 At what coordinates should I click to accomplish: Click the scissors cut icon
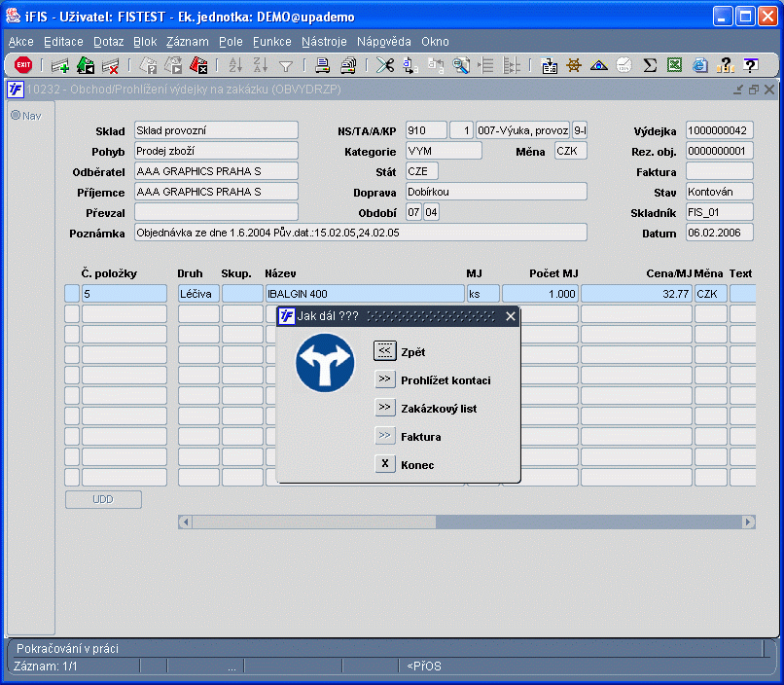(385, 65)
